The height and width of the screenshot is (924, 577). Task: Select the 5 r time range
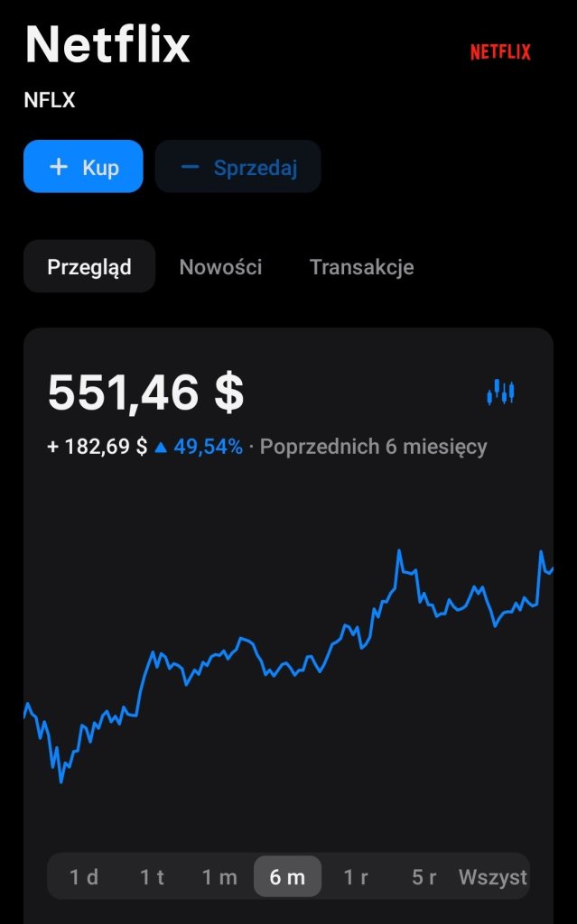[x=423, y=877]
